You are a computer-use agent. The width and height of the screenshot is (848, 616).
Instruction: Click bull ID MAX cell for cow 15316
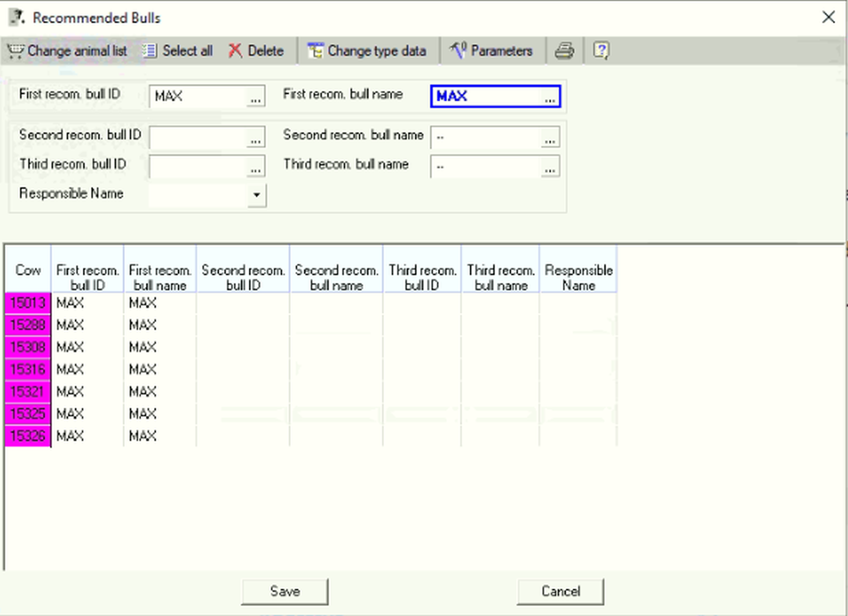(x=87, y=370)
